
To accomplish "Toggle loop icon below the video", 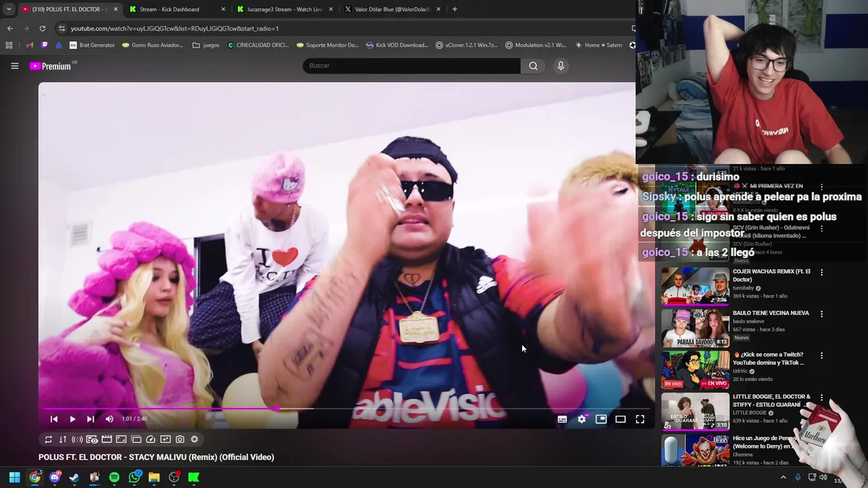I will pyautogui.click(x=48, y=439).
